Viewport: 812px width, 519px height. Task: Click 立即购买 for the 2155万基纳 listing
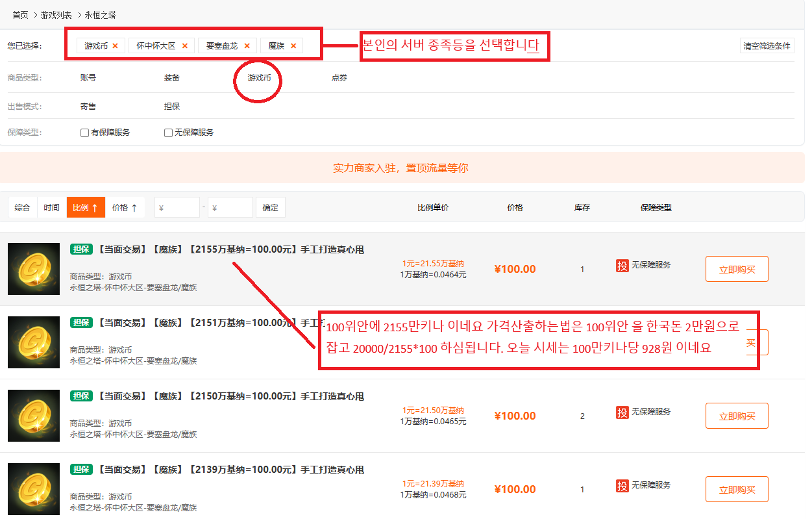coord(737,270)
